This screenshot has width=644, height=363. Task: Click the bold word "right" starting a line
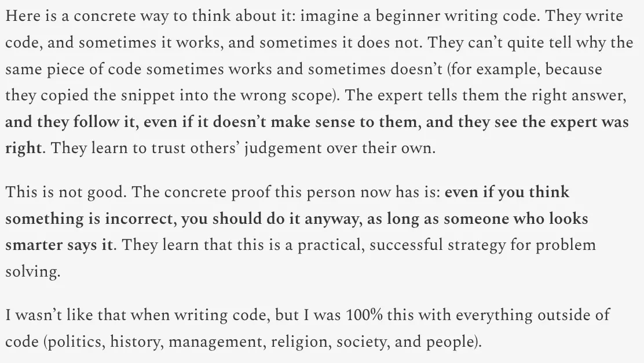click(23, 148)
